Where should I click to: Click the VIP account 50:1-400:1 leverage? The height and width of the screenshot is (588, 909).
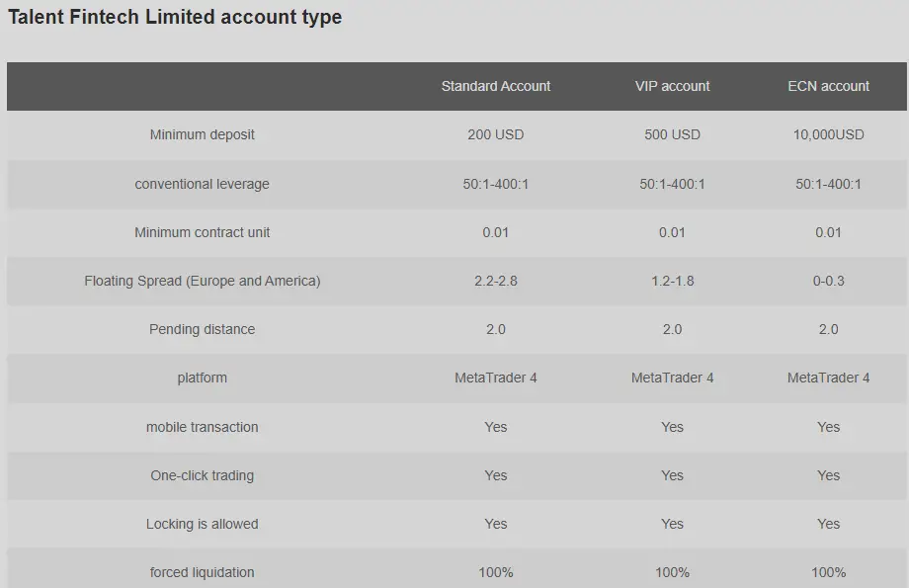pos(672,184)
